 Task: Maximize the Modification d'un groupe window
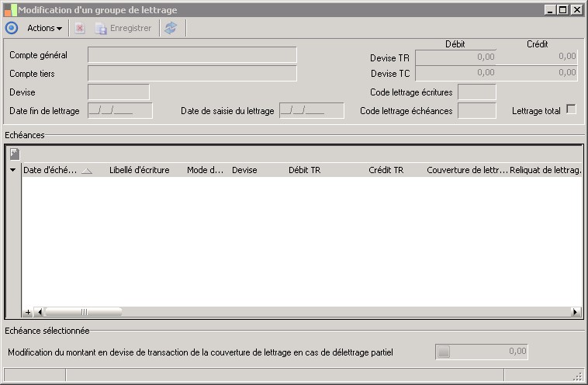tap(563, 10)
